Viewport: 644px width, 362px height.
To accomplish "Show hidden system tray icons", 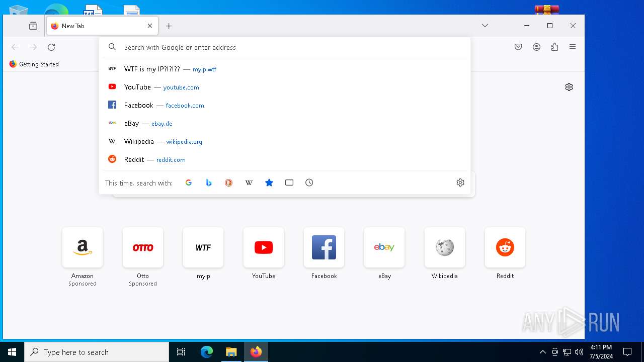I will 542,352.
